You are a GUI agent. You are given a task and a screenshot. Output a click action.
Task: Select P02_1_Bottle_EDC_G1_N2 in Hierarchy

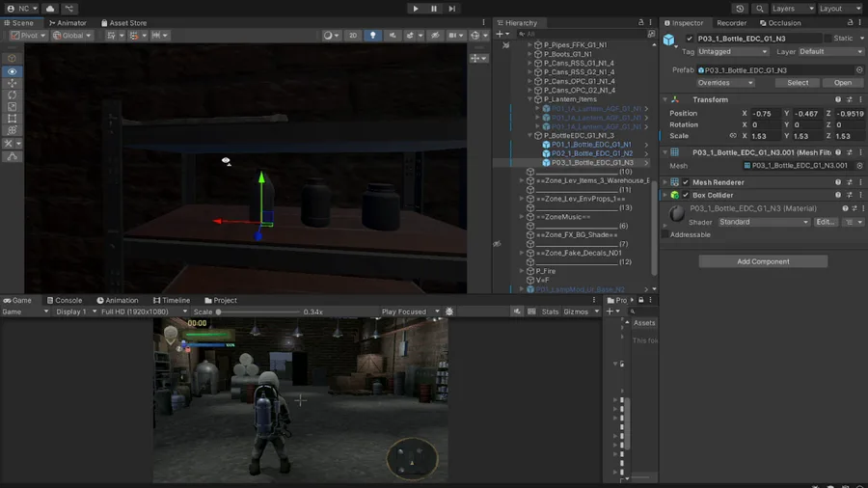click(592, 153)
